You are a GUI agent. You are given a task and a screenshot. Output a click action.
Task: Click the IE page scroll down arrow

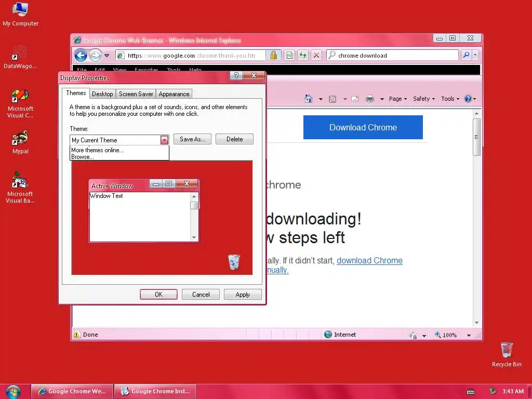(476, 323)
